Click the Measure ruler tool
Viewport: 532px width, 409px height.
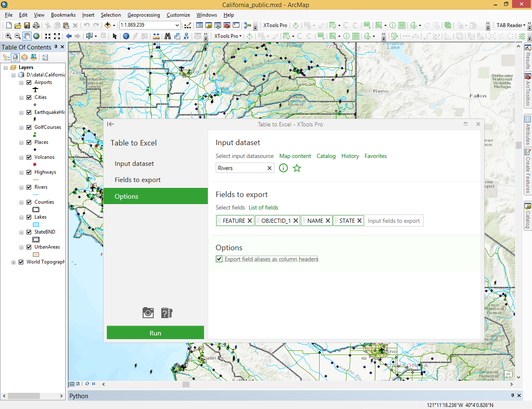click(156, 36)
